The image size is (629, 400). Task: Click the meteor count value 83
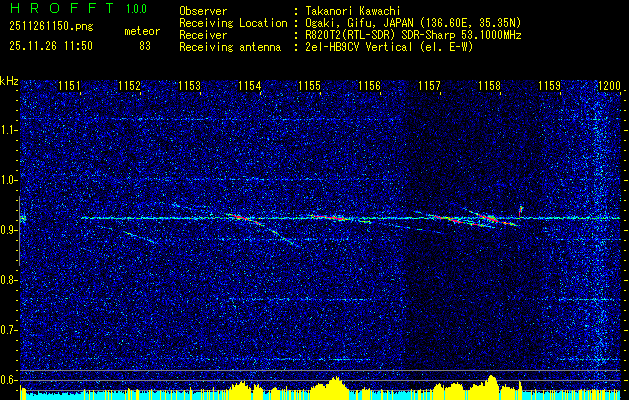pyautogui.click(x=145, y=46)
